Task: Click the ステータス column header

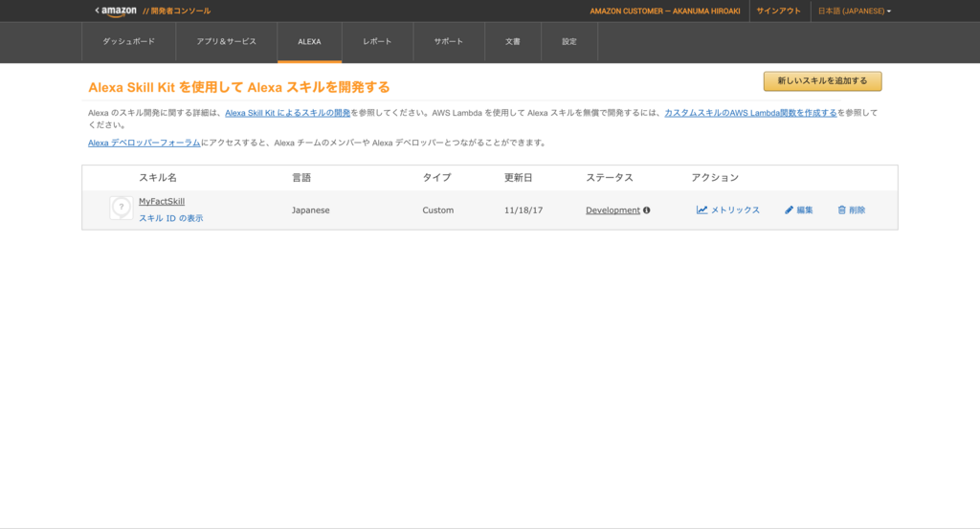Action: [x=610, y=178]
